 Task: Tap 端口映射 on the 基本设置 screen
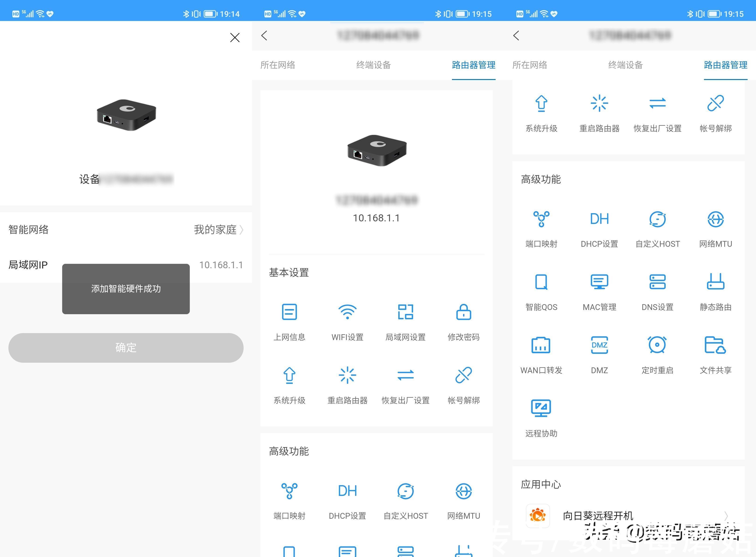289,501
